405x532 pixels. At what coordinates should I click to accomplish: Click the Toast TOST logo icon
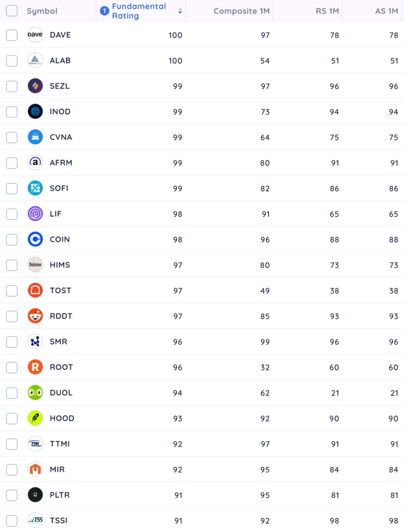coord(35,290)
